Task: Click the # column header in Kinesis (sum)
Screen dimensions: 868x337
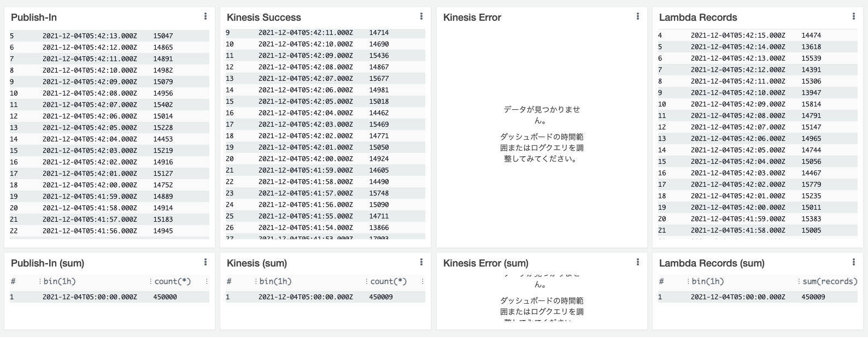Action: point(229,281)
